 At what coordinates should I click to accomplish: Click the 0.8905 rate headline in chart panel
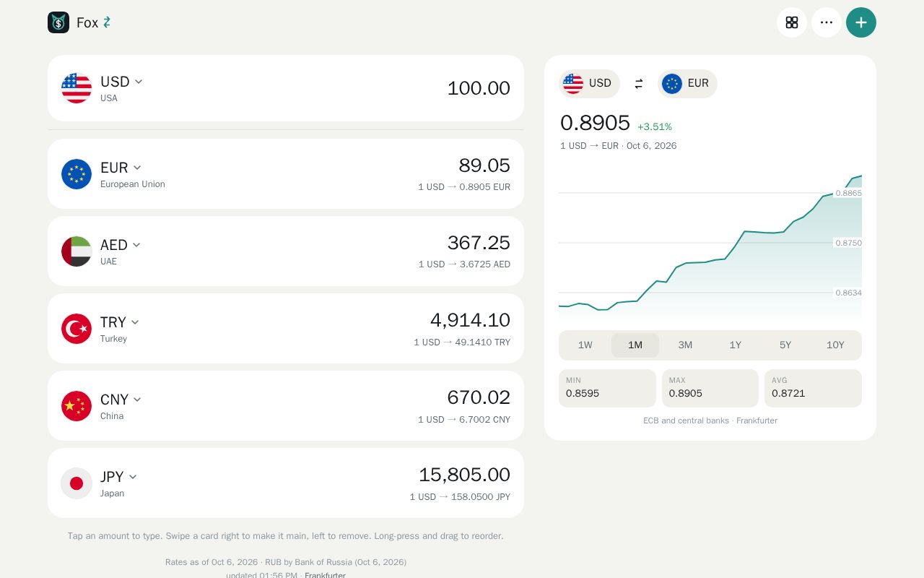[x=596, y=123]
